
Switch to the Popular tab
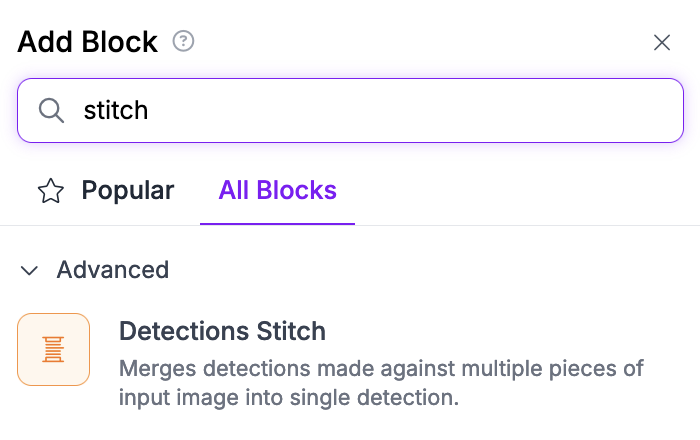coord(106,191)
